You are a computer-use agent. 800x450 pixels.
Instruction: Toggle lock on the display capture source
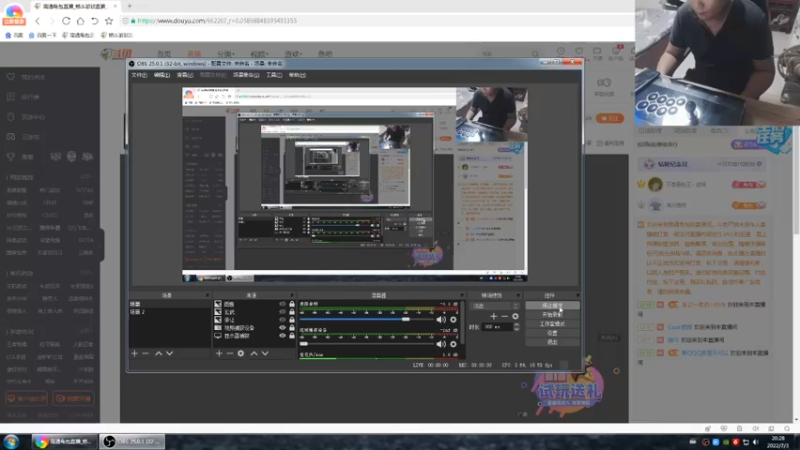[x=292, y=336]
